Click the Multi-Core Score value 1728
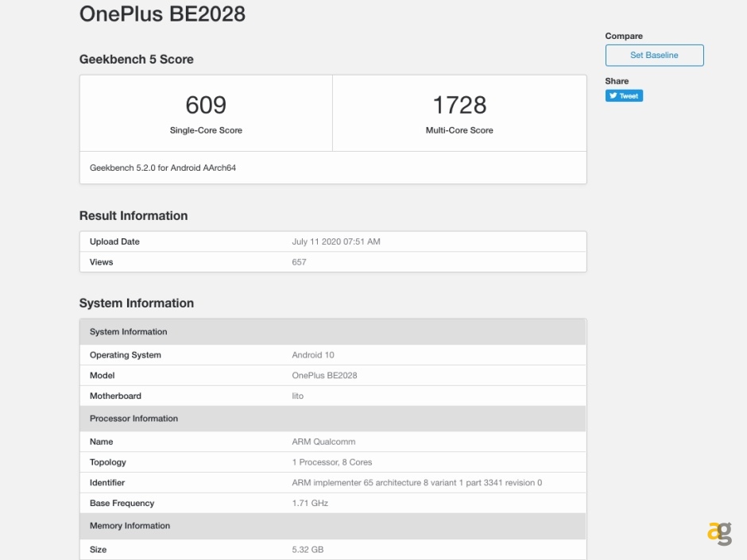 click(x=459, y=104)
